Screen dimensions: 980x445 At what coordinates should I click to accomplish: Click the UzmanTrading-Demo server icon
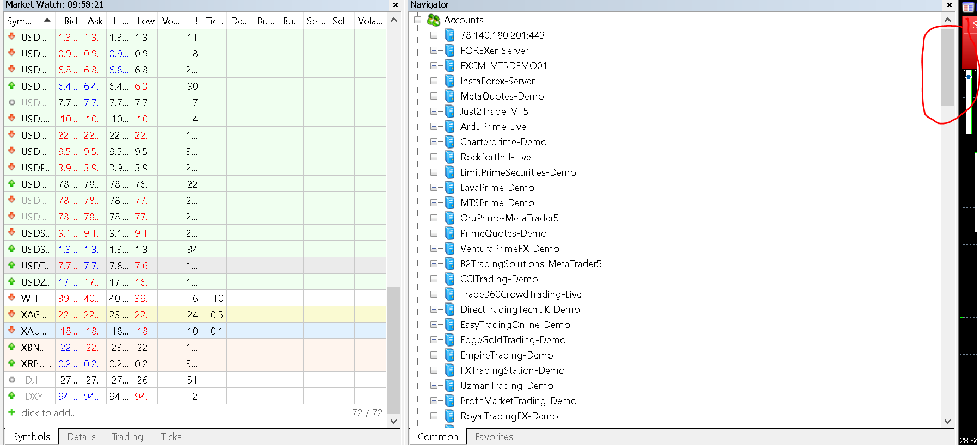pyautogui.click(x=449, y=386)
